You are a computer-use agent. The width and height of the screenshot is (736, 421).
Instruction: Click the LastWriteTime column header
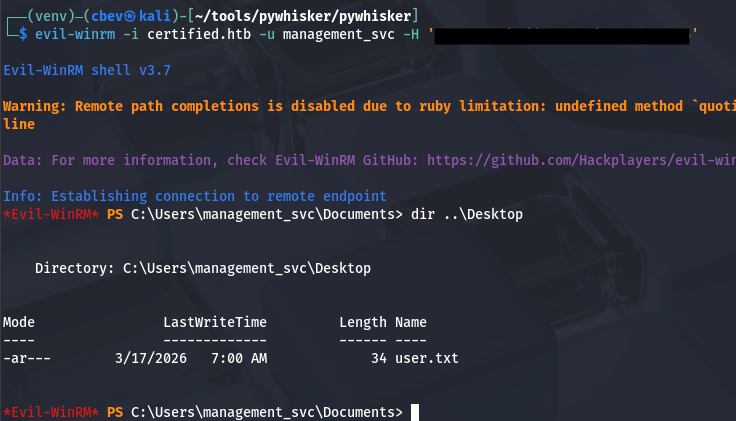click(215, 322)
